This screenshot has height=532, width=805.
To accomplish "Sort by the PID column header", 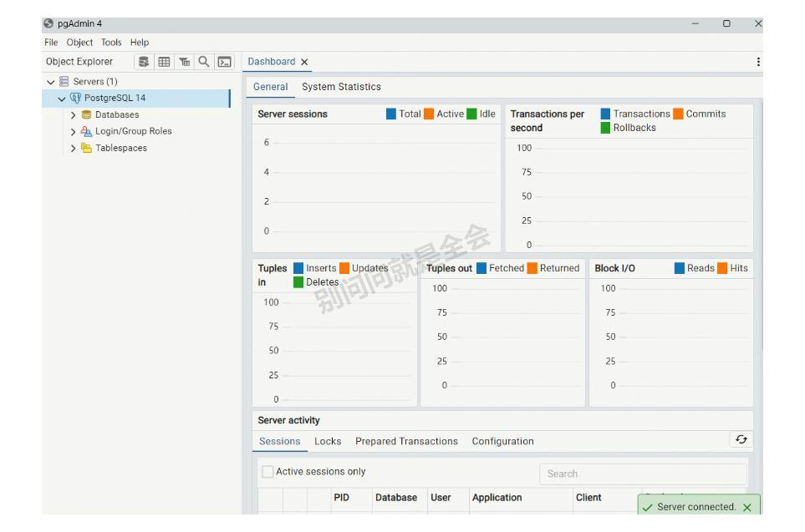I will (341, 498).
